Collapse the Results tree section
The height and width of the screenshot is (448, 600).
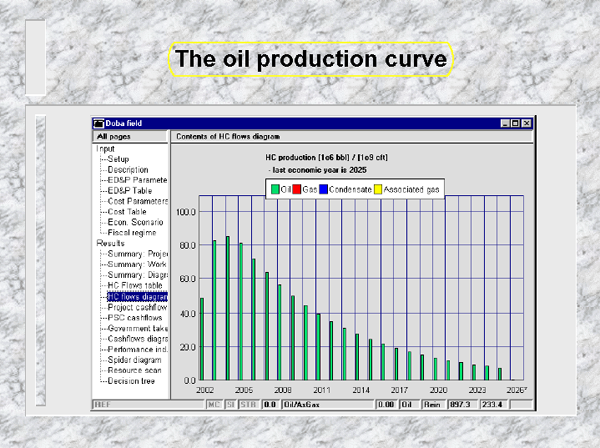pos(110,243)
